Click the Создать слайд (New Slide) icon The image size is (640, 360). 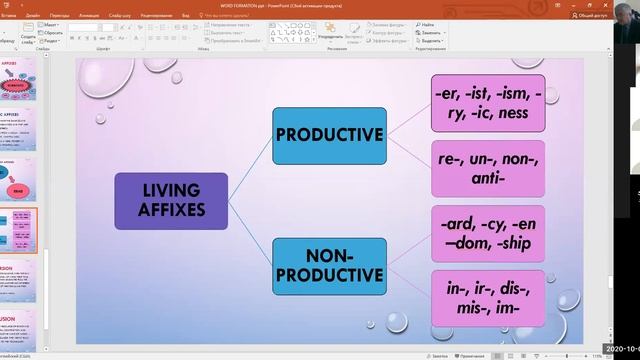click(28, 28)
